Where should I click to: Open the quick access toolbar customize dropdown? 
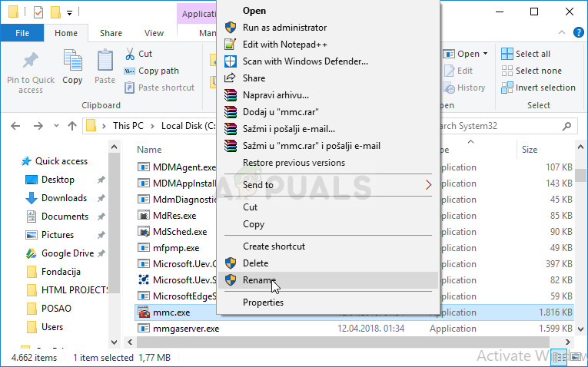(x=69, y=13)
